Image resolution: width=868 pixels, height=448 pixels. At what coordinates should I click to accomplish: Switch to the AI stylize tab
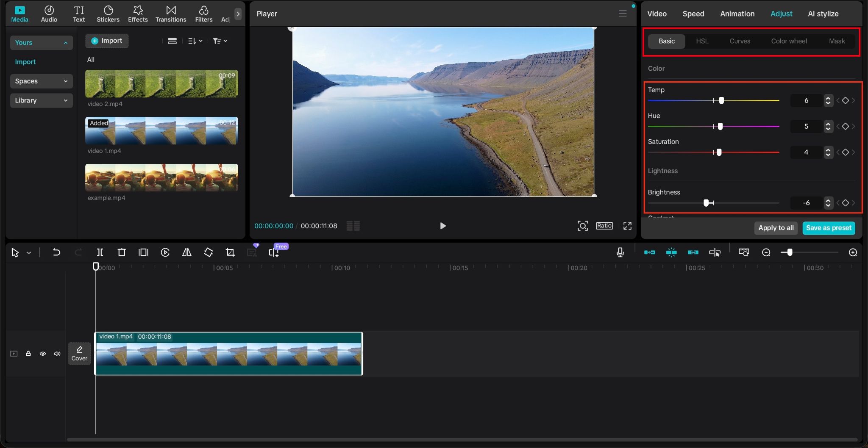pos(823,14)
